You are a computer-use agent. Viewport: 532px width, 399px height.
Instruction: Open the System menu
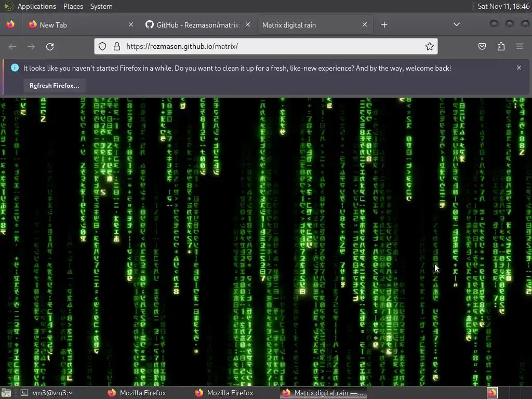tap(101, 6)
